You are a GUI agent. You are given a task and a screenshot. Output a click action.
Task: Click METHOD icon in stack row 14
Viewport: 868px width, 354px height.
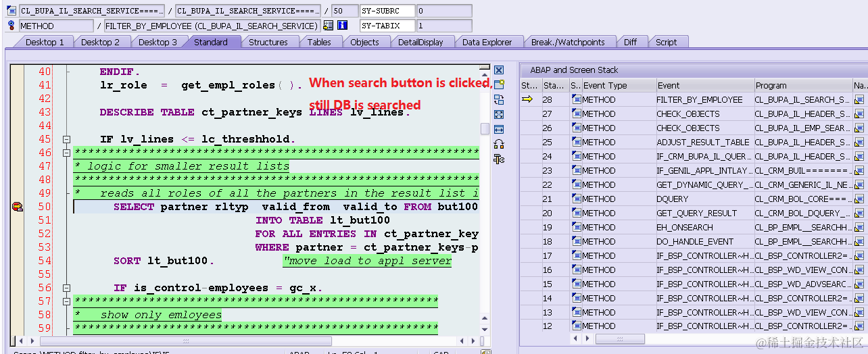(577, 298)
